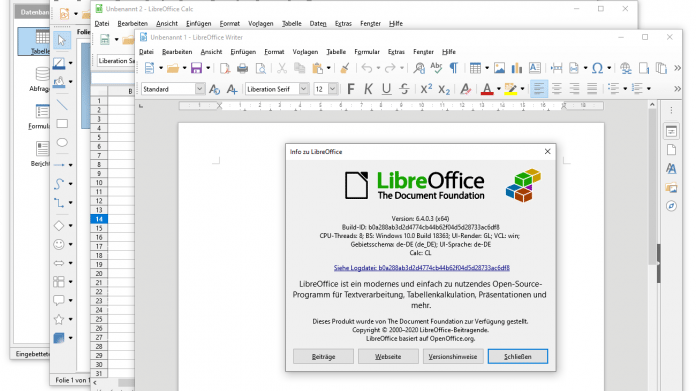Viewport: 696px width, 391px height.
Task: Toggle align right paragraph button
Action: coord(574,89)
